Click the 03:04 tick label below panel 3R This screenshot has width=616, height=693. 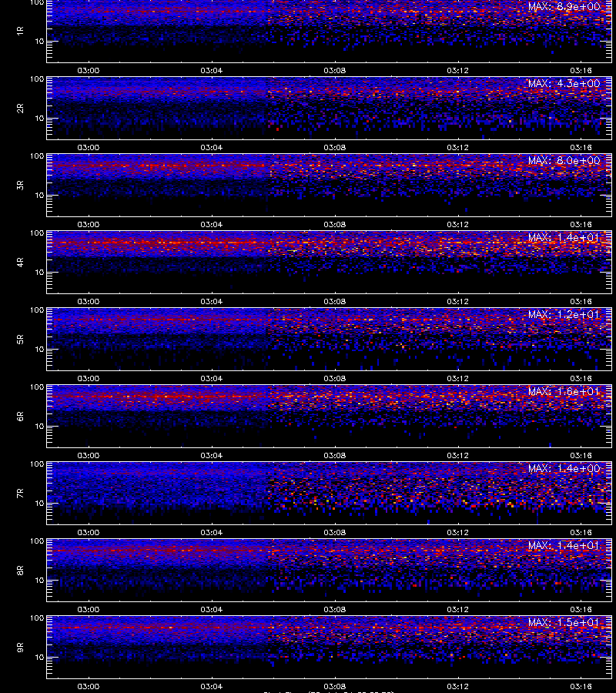(212, 224)
